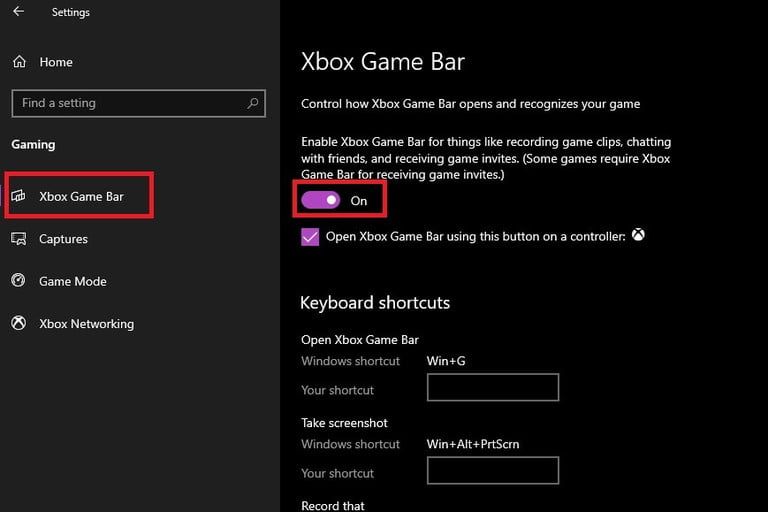Click the On label beside toggle
Screen dimensions: 768x512
click(359, 201)
